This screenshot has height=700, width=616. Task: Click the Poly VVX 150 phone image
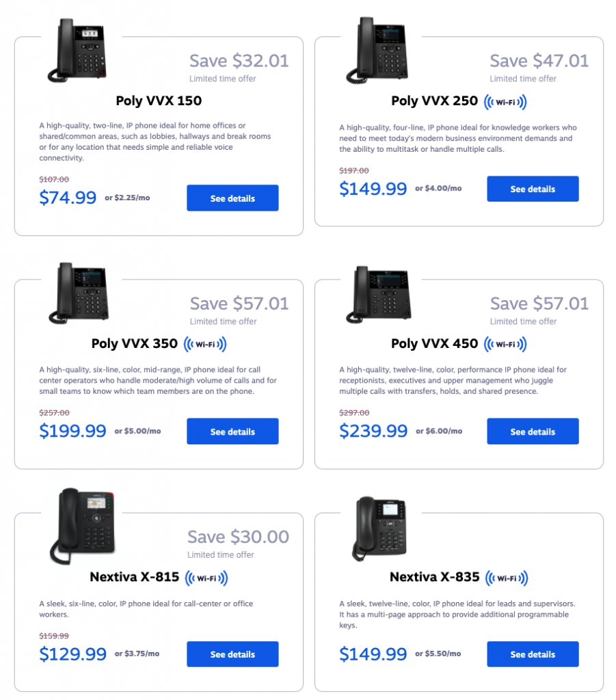(77, 49)
